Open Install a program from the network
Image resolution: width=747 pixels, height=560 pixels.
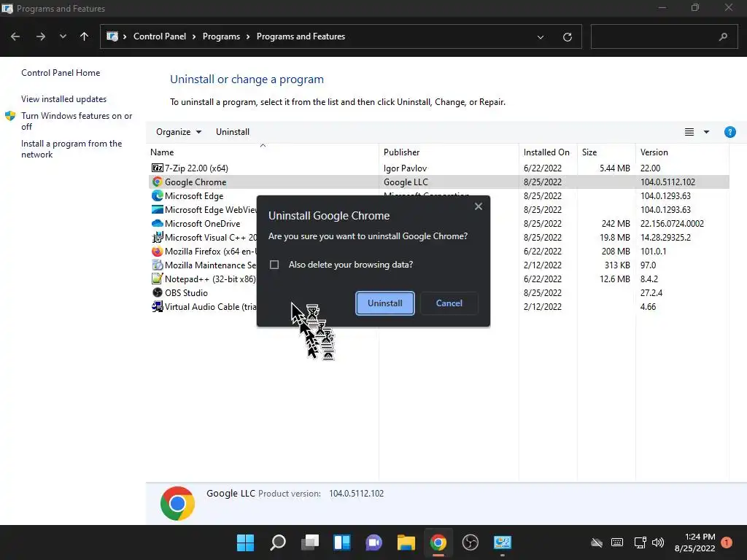(x=71, y=149)
